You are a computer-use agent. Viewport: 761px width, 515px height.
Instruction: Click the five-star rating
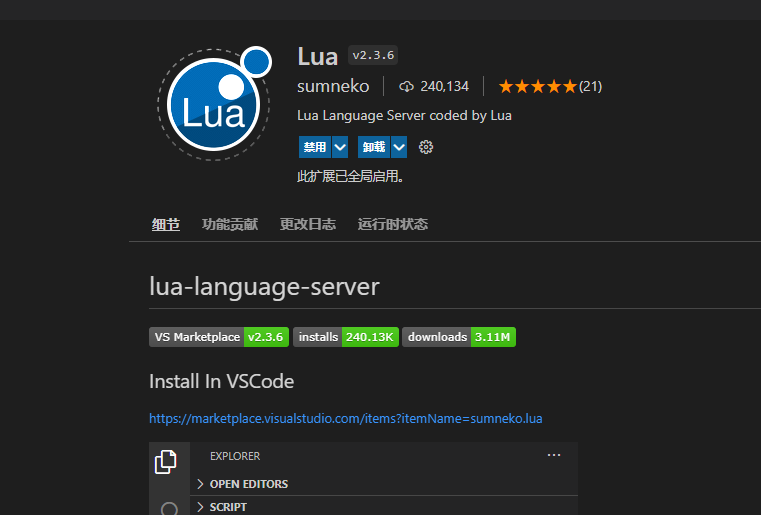[x=538, y=86]
